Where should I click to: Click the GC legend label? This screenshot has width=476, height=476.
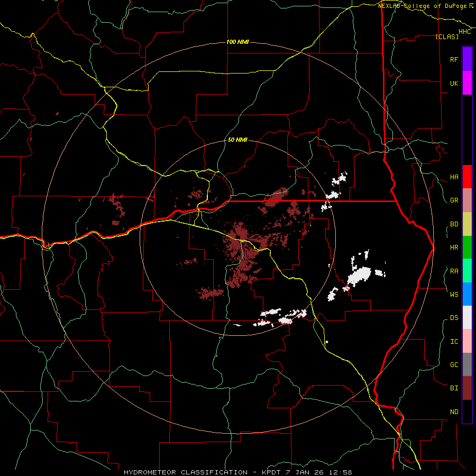tap(454, 365)
